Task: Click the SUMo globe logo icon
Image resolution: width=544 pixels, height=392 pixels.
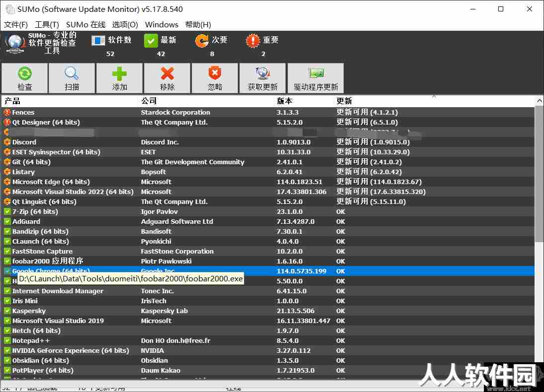Action: coord(15,44)
